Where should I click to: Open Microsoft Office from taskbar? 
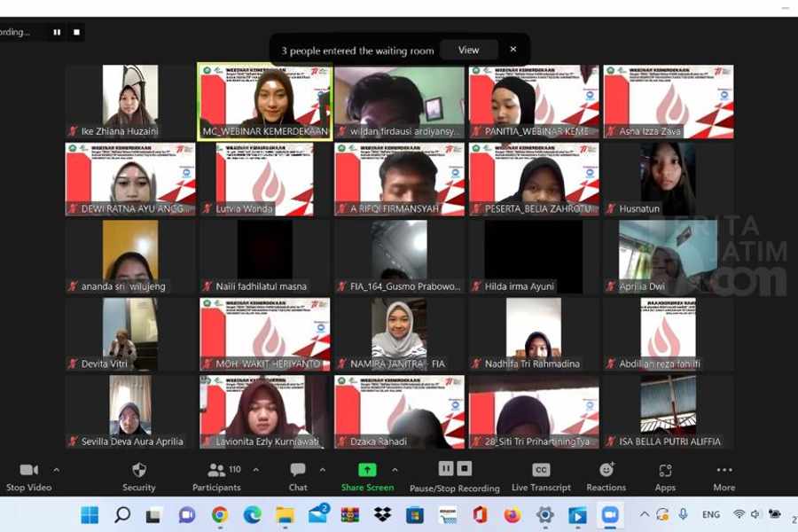click(480, 515)
